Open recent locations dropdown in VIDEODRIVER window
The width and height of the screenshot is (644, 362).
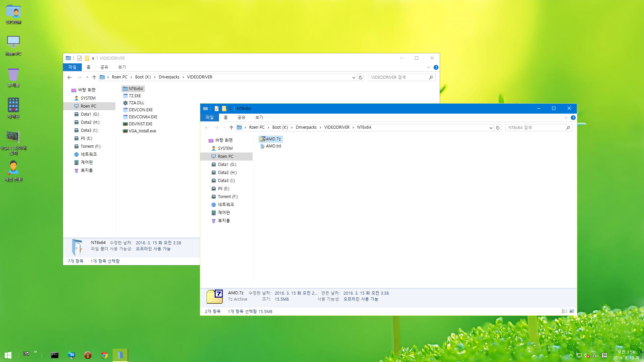tap(87, 77)
